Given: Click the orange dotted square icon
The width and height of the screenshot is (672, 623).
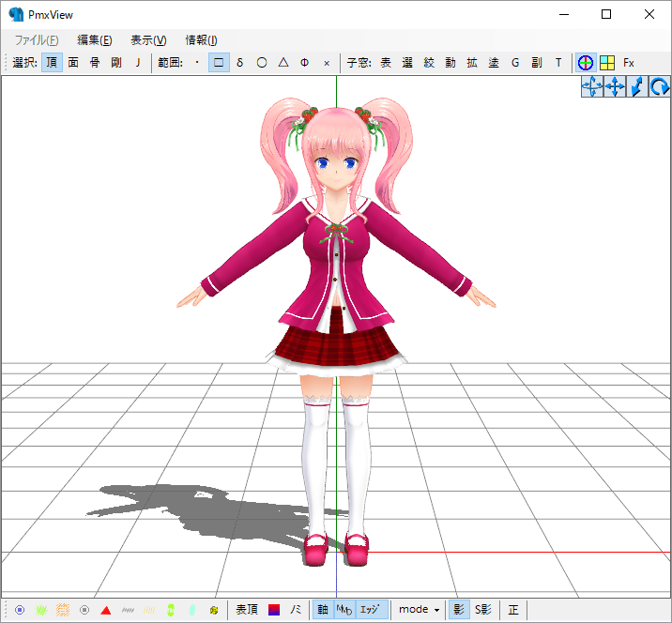Looking at the screenshot, I should pos(63,610).
